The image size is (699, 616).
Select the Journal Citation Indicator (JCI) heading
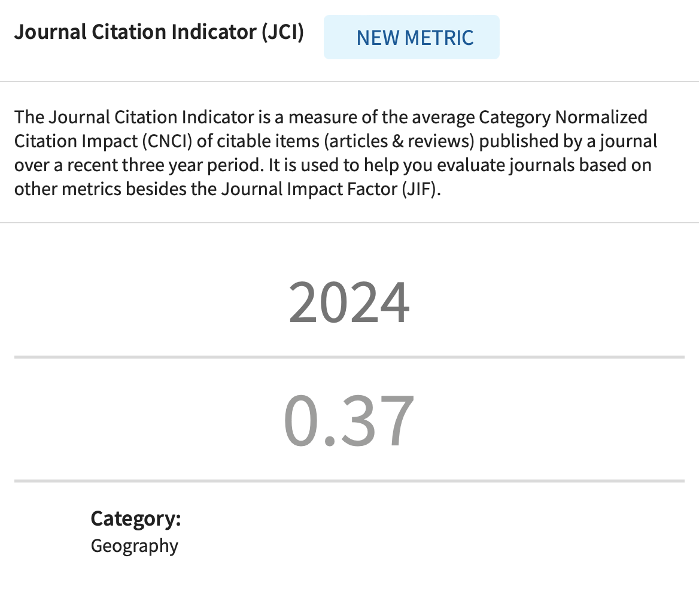[159, 32]
